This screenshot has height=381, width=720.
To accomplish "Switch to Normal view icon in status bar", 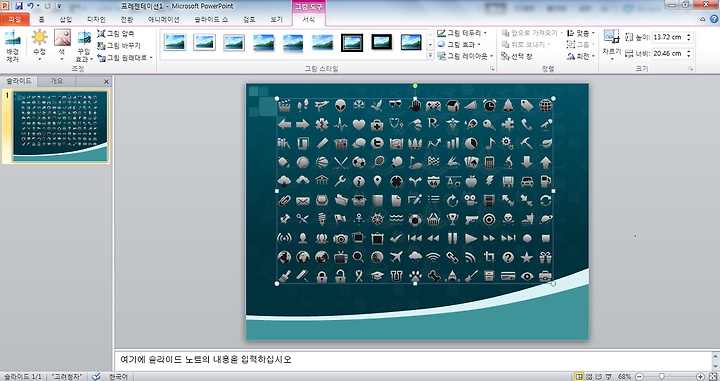I will point(579,376).
